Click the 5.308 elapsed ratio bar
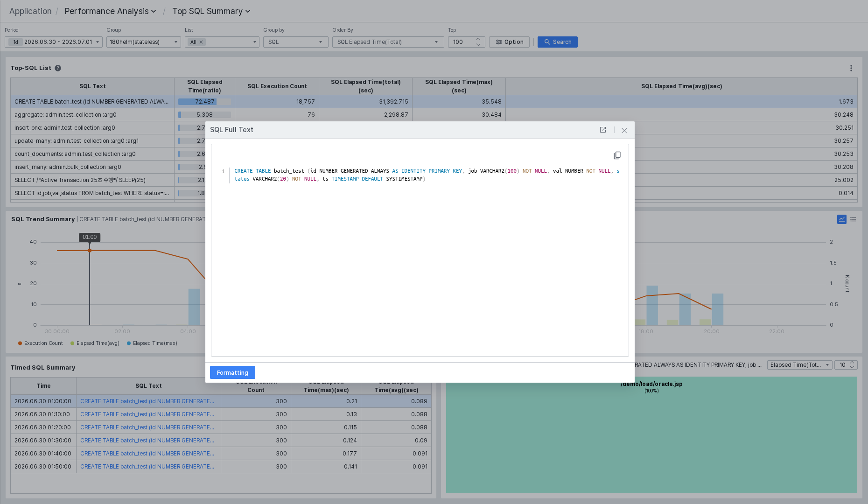Image resolution: width=868 pixels, height=504 pixels. point(204,115)
